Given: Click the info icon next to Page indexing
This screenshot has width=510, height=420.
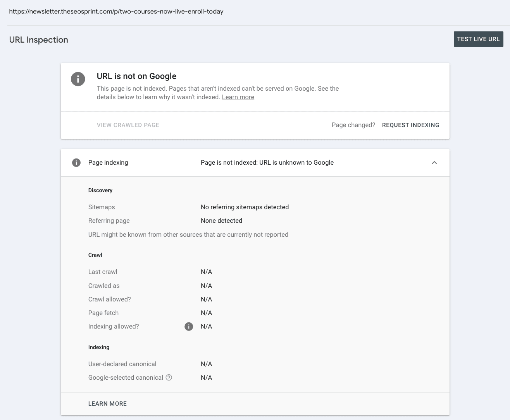Looking at the screenshot, I should (x=76, y=163).
